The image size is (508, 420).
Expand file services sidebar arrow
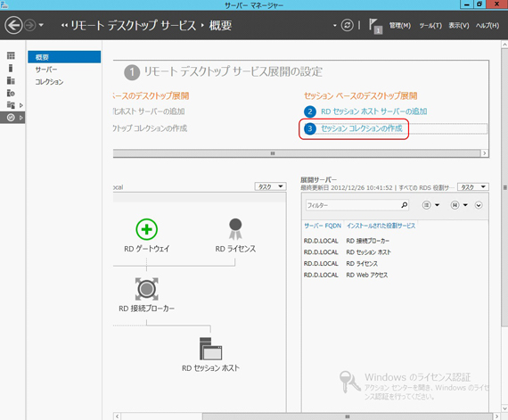[21, 105]
